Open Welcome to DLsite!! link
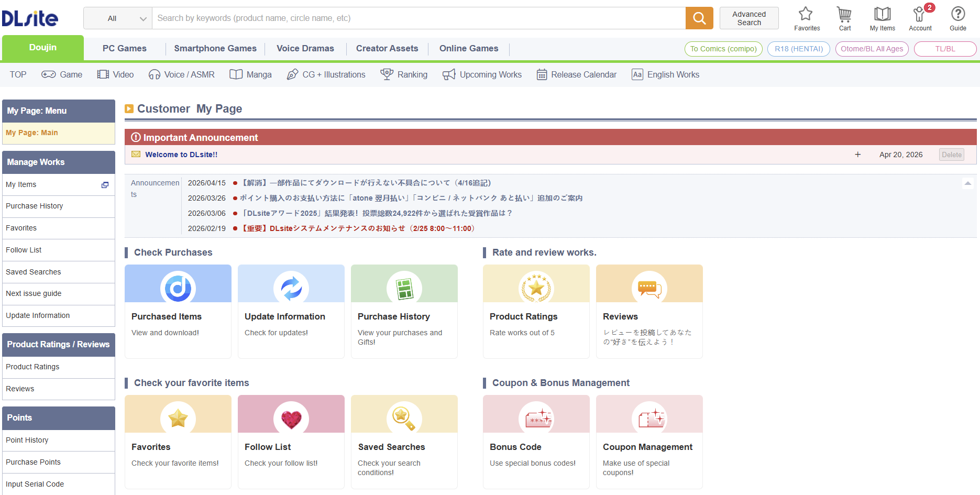This screenshot has width=980, height=495. coord(181,155)
